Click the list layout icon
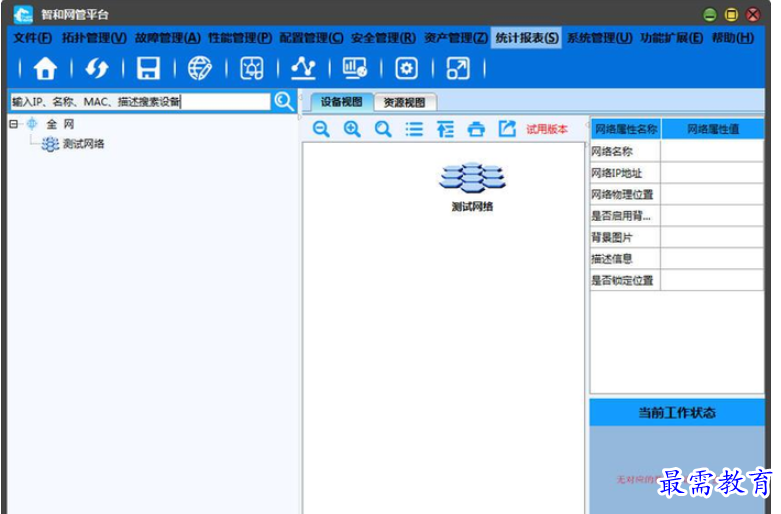Screen dimensions: 781x514 (414, 129)
